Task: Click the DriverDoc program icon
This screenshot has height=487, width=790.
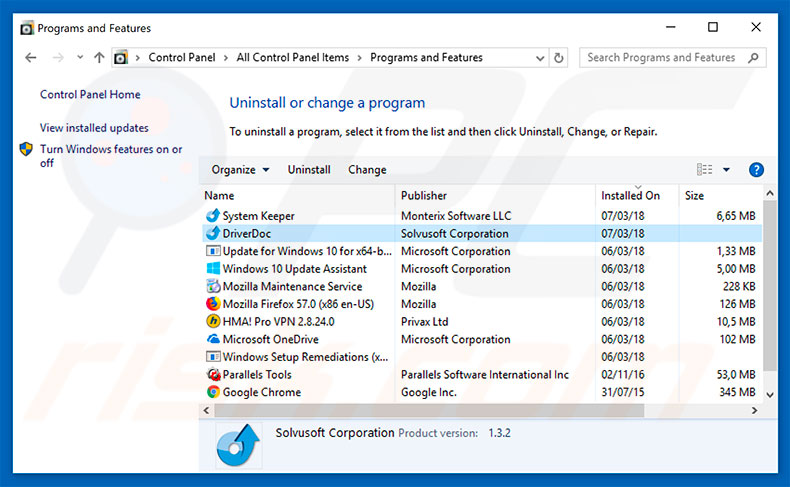Action: click(x=213, y=233)
